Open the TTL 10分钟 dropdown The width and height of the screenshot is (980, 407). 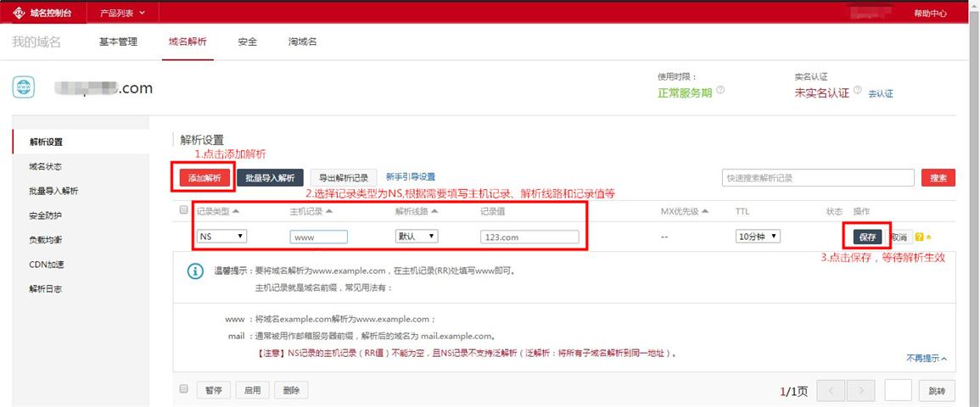pos(758,237)
